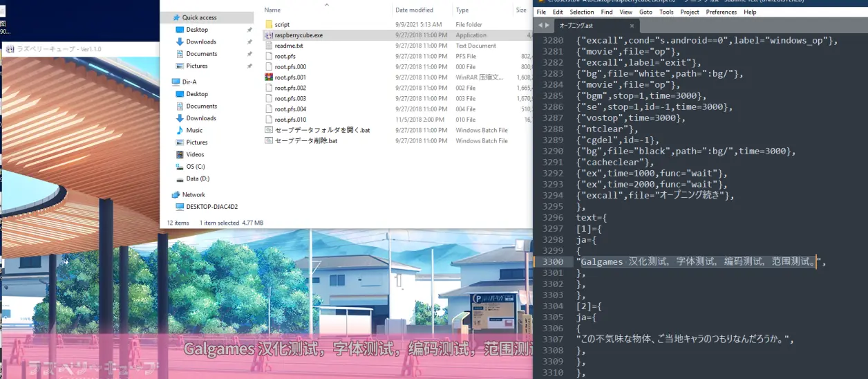The width and height of the screenshot is (868, 379).
Task: Click the Quick access star icon
Action: point(176,17)
